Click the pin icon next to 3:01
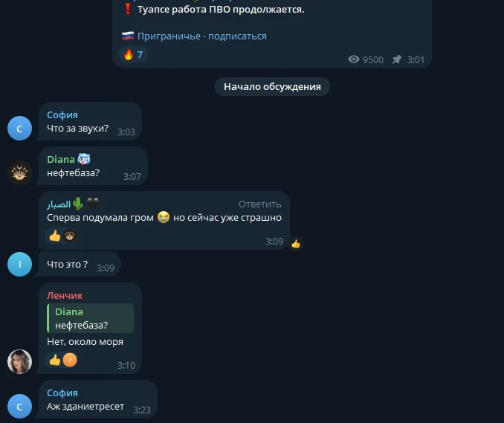504x423 pixels. (397, 59)
